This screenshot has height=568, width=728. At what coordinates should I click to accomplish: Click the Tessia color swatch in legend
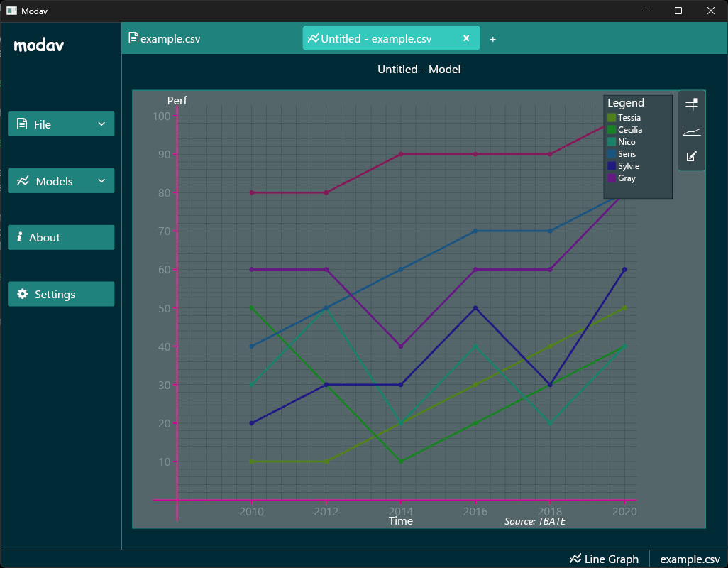tap(612, 118)
